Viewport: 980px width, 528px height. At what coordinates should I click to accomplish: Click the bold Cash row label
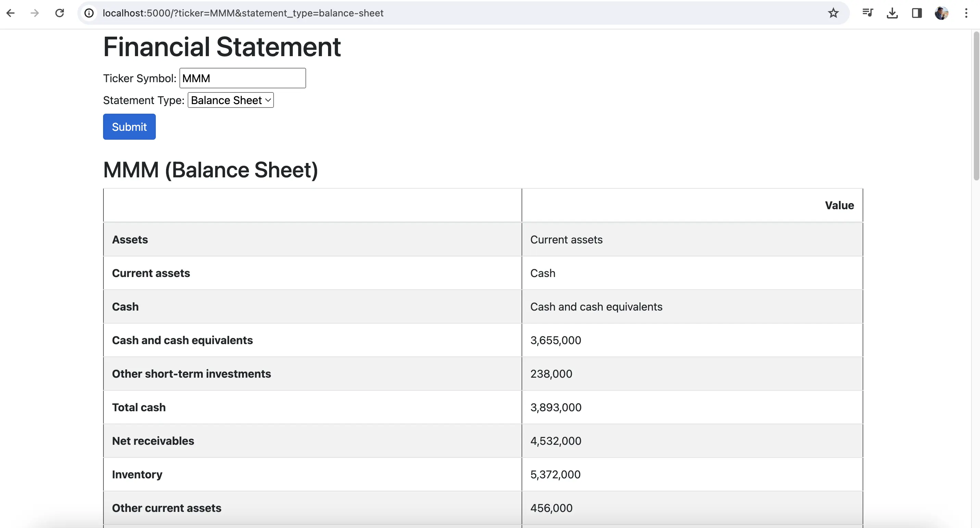coord(125,306)
